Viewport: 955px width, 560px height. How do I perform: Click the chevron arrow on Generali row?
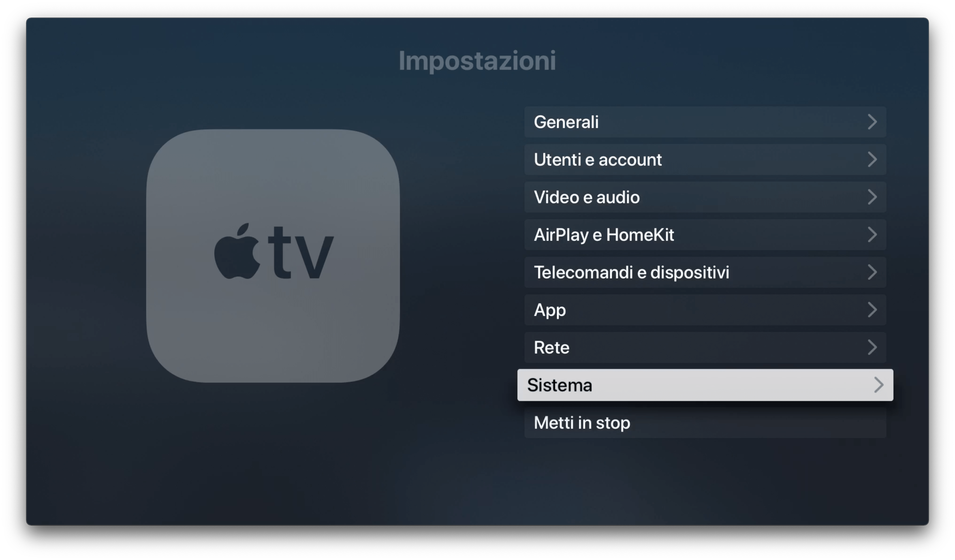click(x=872, y=122)
